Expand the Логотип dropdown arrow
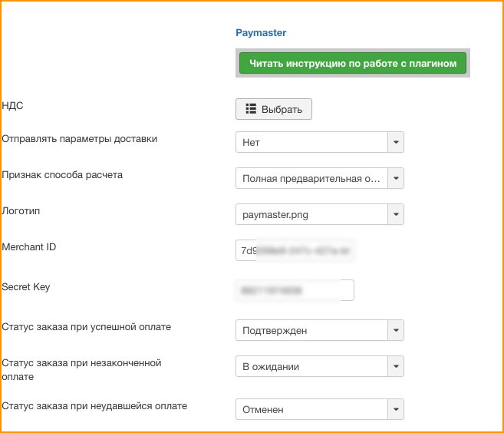Screen dimensions: 504x433 pos(396,214)
